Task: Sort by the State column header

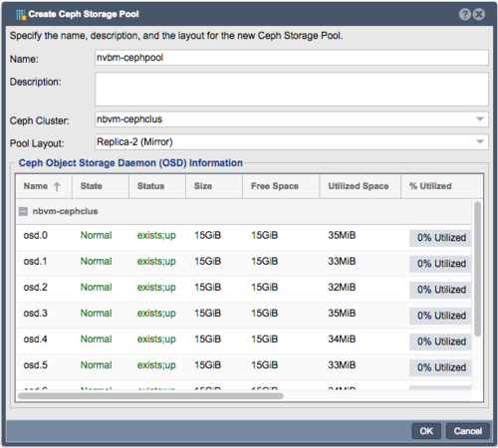Action: [101, 186]
